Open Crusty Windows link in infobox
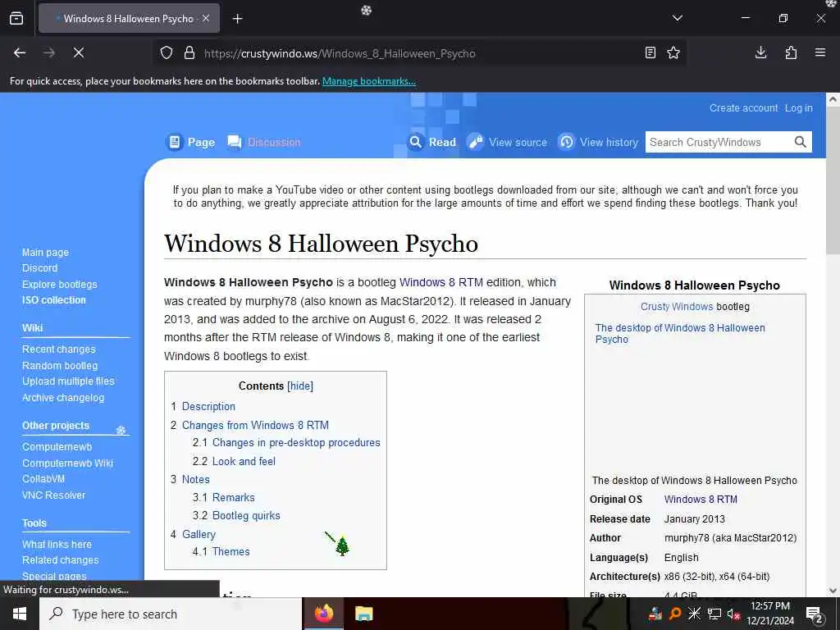840x630 pixels. click(677, 307)
